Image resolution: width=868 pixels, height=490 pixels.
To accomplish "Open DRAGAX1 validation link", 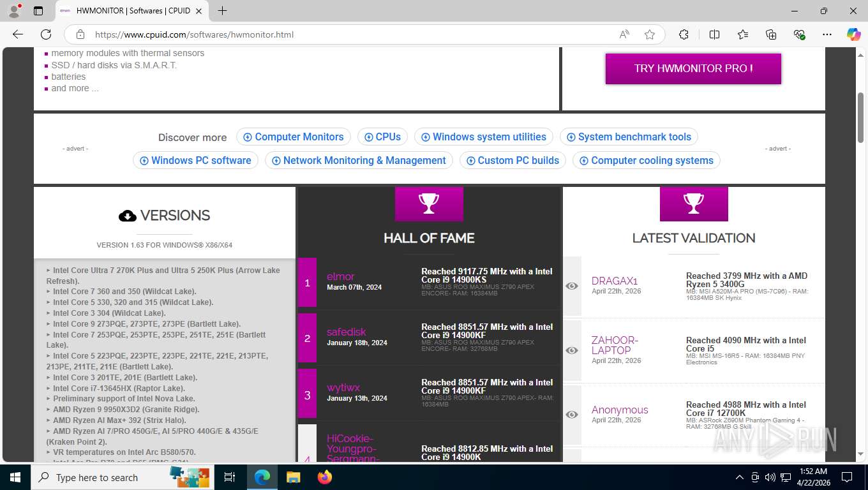I will pyautogui.click(x=615, y=281).
